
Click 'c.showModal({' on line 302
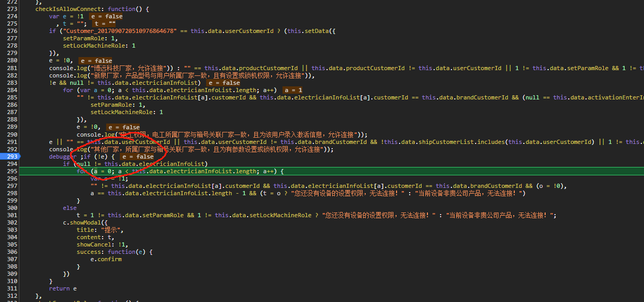point(85,222)
